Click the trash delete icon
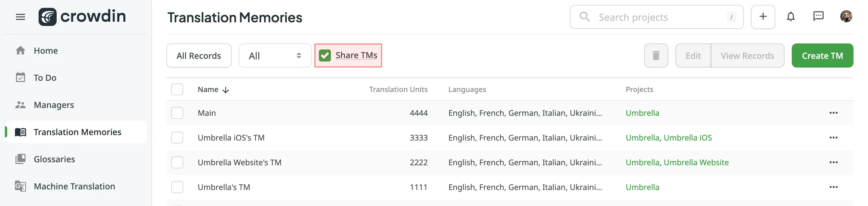Image resolution: width=868 pixels, height=206 pixels. click(x=656, y=55)
